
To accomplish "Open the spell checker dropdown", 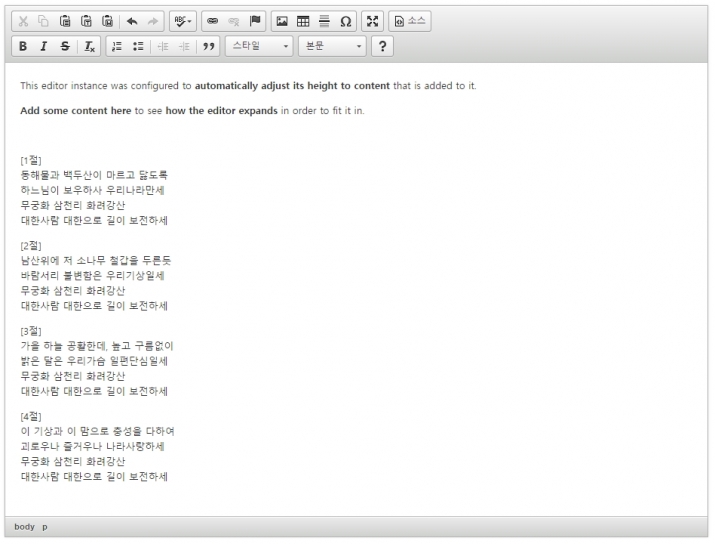I will tap(183, 21).
